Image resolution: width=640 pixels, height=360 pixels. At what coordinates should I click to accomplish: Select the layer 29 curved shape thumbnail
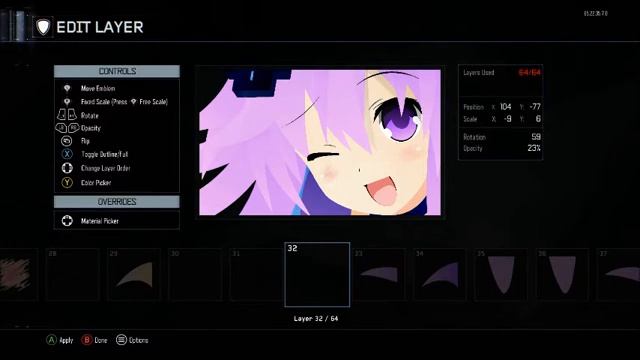pyautogui.click(x=134, y=274)
